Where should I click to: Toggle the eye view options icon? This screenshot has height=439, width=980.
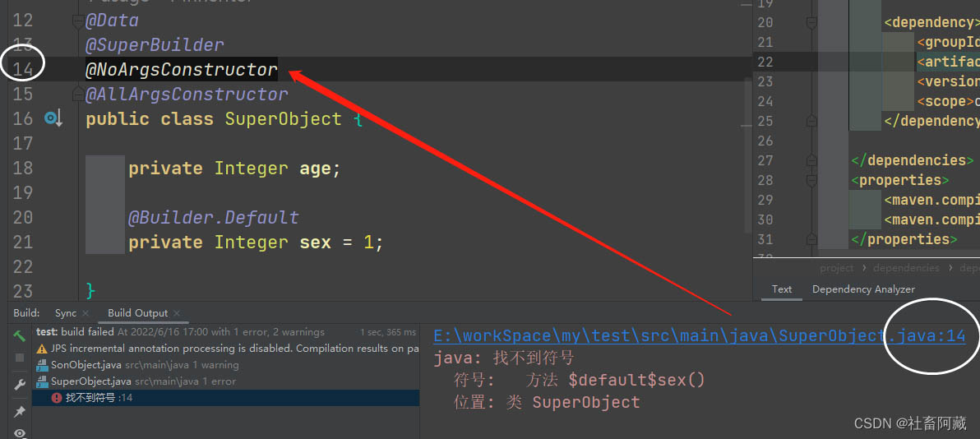(x=20, y=432)
